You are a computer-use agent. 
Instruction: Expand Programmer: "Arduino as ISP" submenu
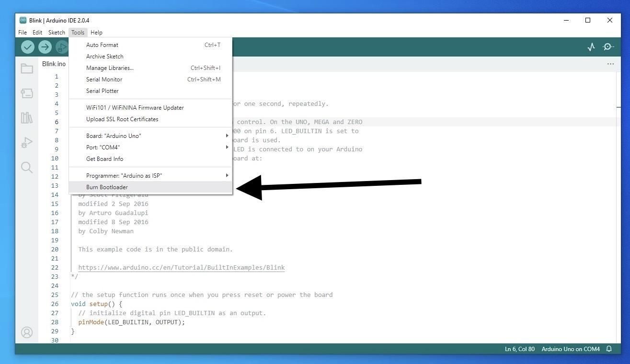pos(150,176)
